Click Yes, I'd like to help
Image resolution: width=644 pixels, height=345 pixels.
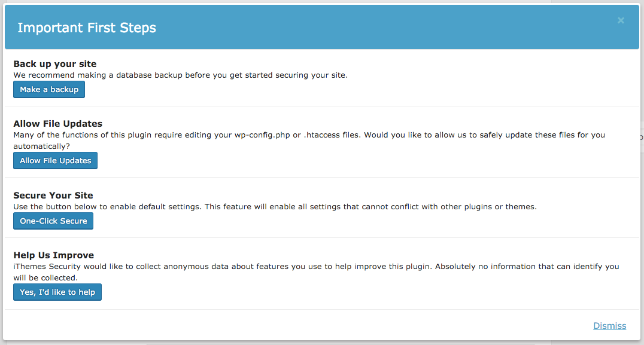pyautogui.click(x=57, y=292)
